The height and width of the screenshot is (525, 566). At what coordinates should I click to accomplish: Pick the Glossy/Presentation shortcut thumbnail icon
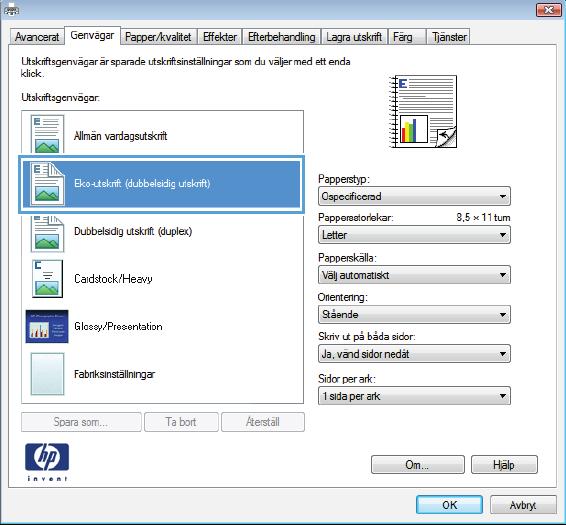47,326
